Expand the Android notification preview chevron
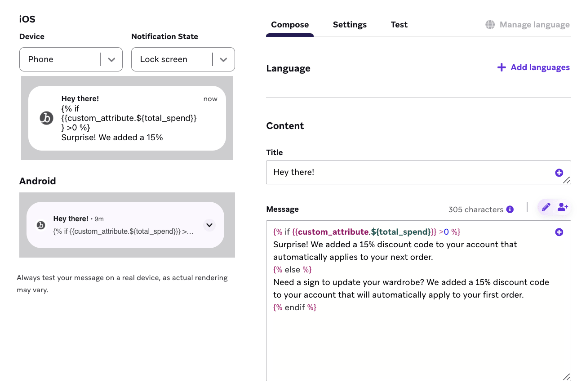Viewport: 586px width, 392px height. (x=209, y=225)
